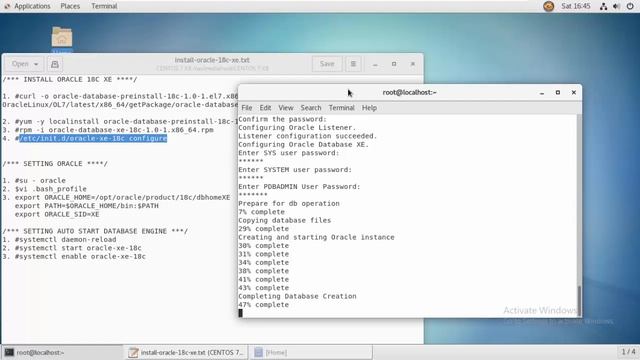The image size is (640, 360).
Task: Click the gedit title 'install-oracle-18c-xe.txt'
Action: point(212,60)
